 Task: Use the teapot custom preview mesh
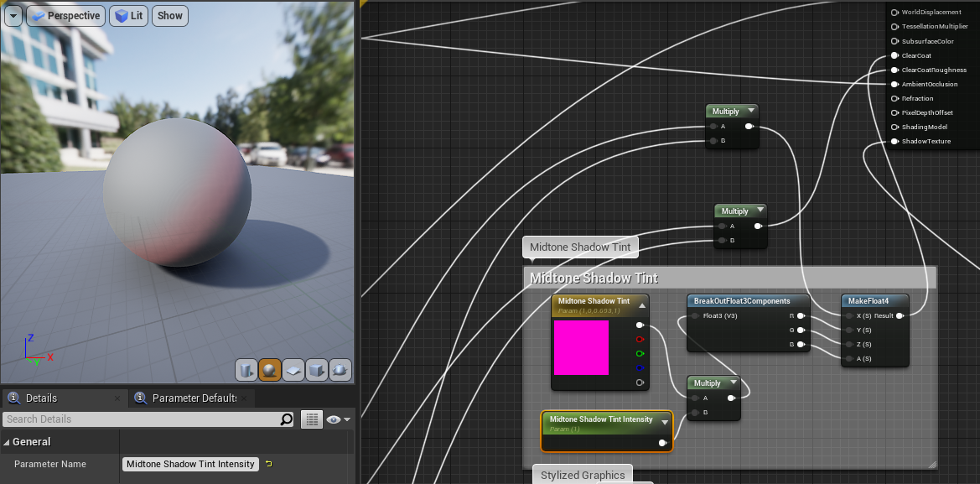coord(340,369)
